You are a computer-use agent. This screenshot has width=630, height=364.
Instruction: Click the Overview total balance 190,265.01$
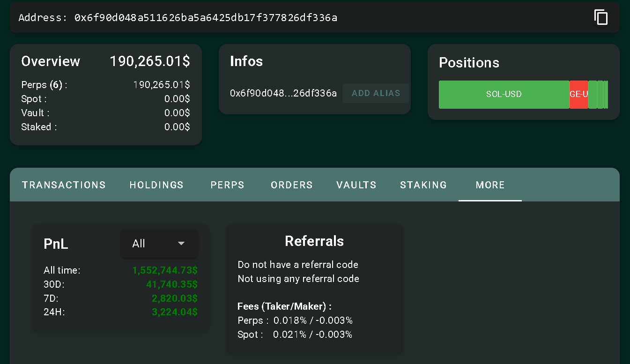[x=149, y=61]
